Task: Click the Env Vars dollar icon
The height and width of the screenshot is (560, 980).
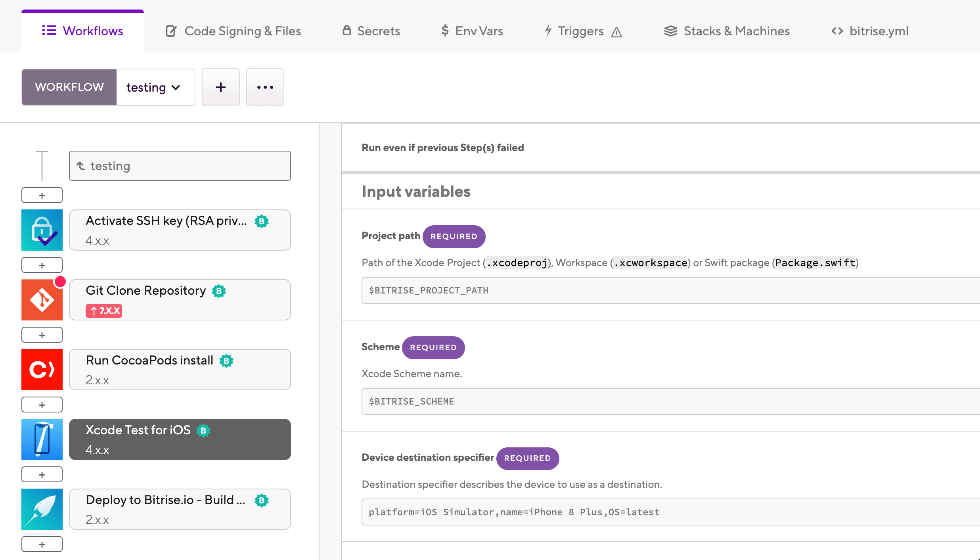Action: click(x=445, y=31)
